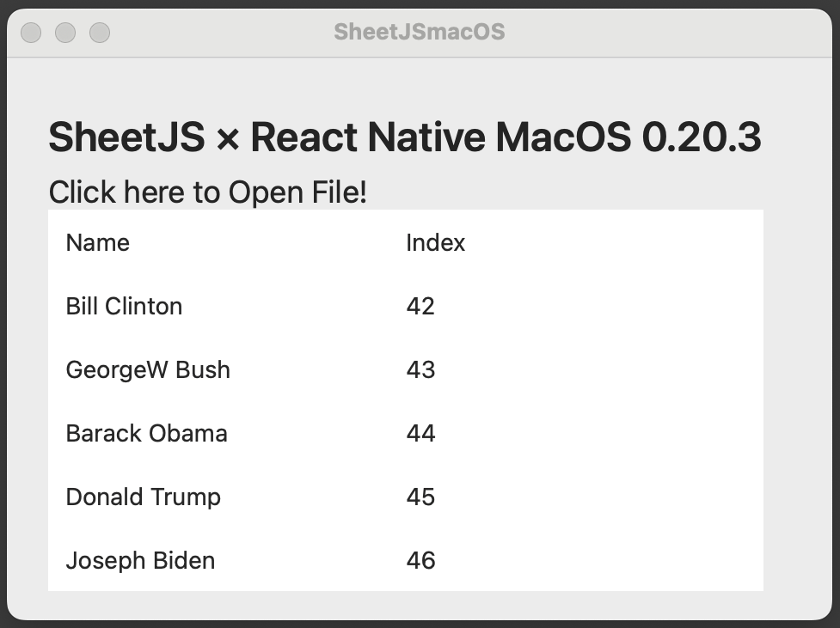Click the green zoom traffic light button
The height and width of the screenshot is (628, 840).
[100, 32]
